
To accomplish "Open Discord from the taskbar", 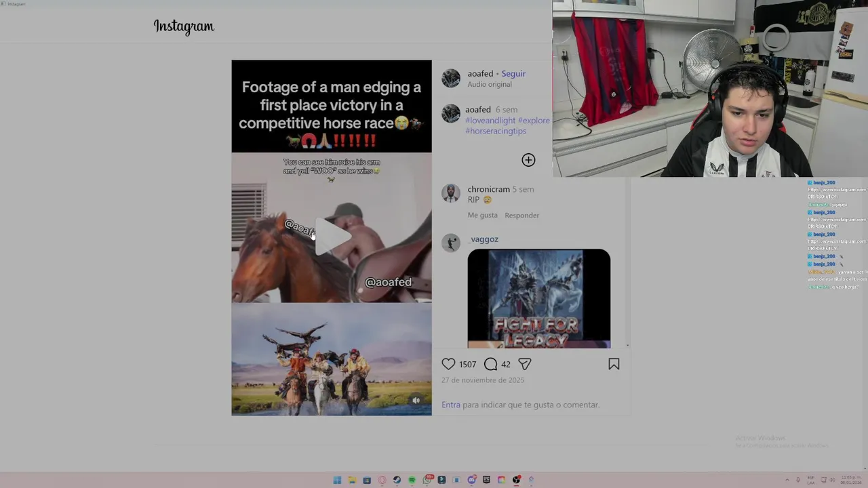I will pos(472,480).
